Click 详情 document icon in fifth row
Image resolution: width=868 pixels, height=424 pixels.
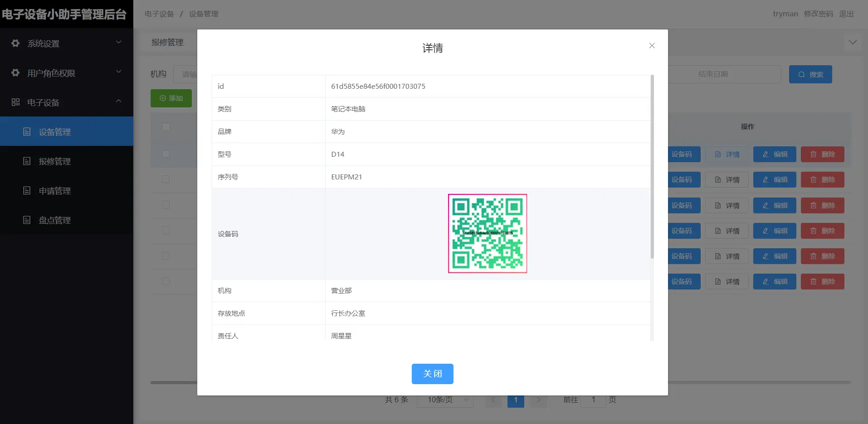point(718,256)
